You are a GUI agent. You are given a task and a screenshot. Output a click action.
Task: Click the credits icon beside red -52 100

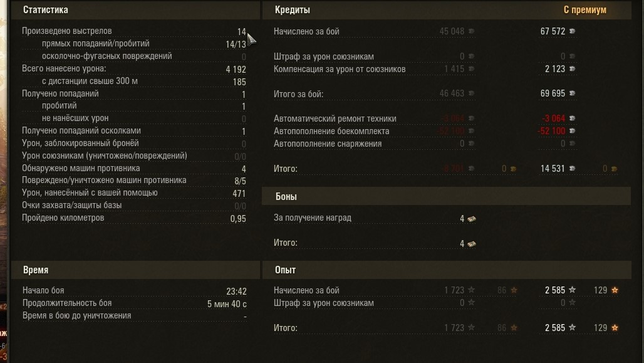pyautogui.click(x=572, y=131)
